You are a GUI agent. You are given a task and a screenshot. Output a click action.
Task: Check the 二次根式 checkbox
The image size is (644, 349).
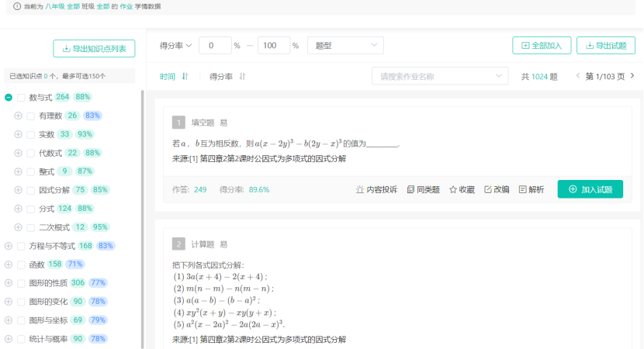31,227
